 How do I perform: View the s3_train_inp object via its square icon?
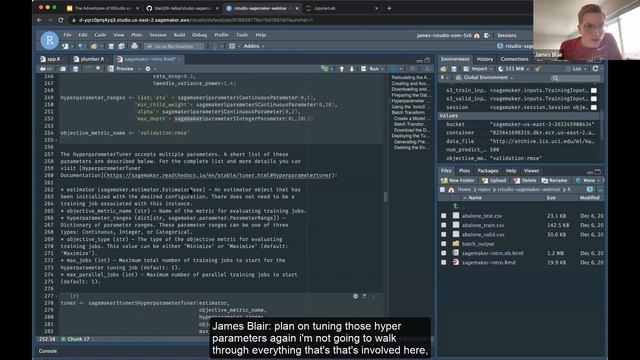click(594, 90)
